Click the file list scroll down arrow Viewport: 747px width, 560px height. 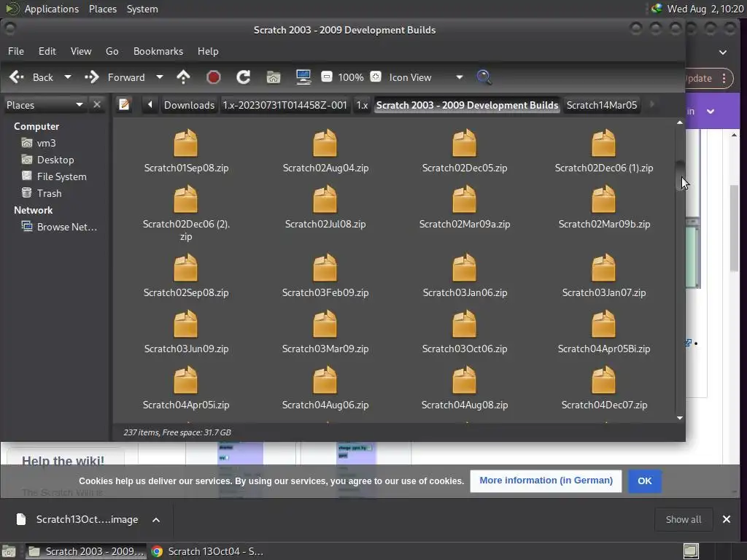(x=680, y=418)
